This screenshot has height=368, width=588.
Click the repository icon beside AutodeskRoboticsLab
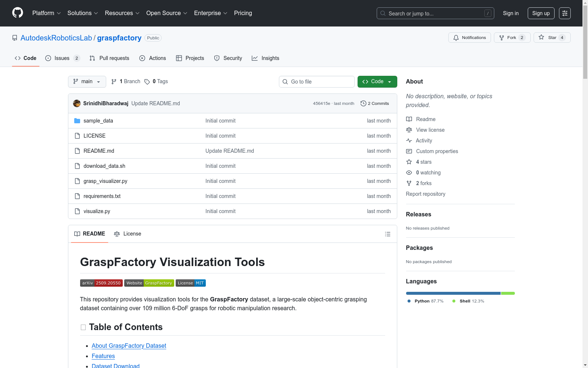(15, 38)
